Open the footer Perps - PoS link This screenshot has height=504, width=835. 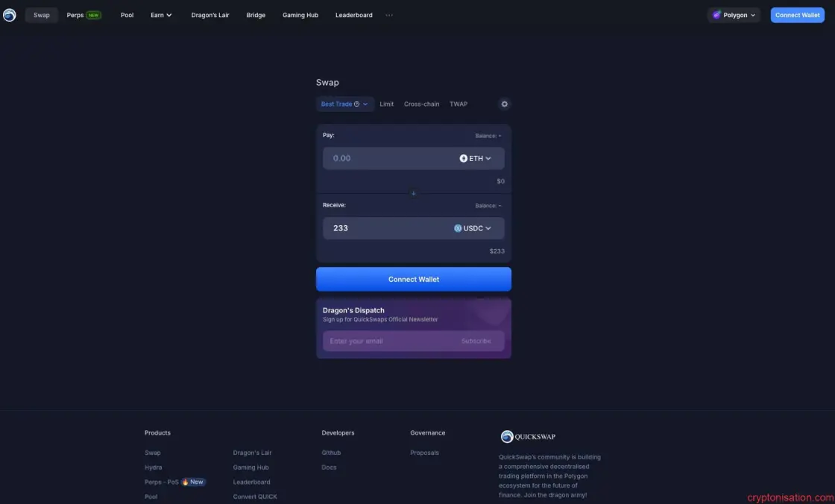point(161,482)
